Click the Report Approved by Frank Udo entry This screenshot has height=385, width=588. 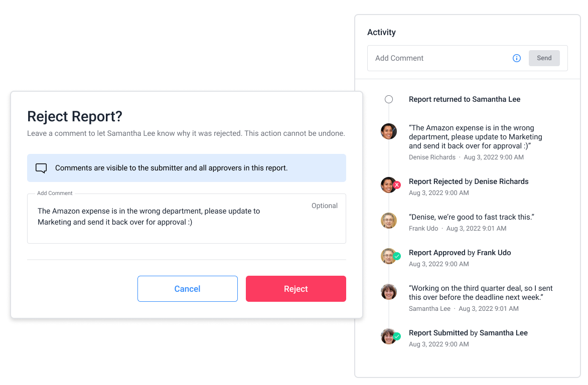pyautogui.click(x=460, y=253)
